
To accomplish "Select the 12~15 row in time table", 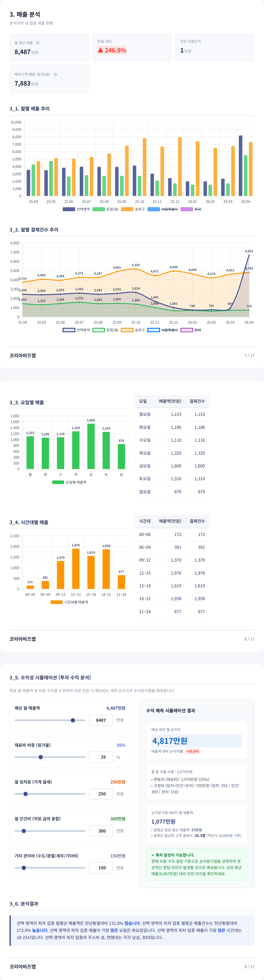I will (x=172, y=573).
